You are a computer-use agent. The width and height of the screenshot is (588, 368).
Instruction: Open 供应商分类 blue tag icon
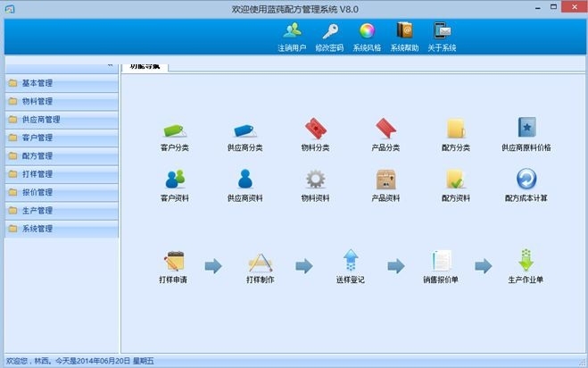coord(244,130)
